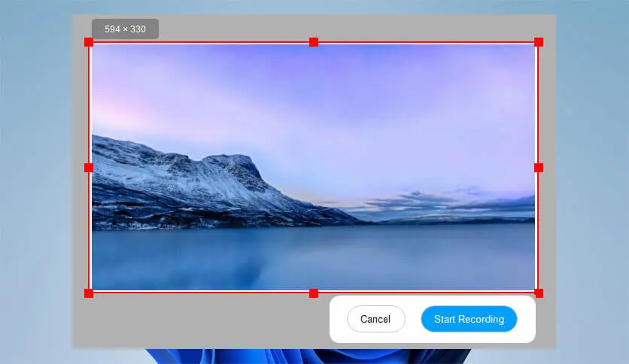Image resolution: width=629 pixels, height=364 pixels.
Task: Select the left-middle red resize handle
Action: pyautogui.click(x=89, y=168)
